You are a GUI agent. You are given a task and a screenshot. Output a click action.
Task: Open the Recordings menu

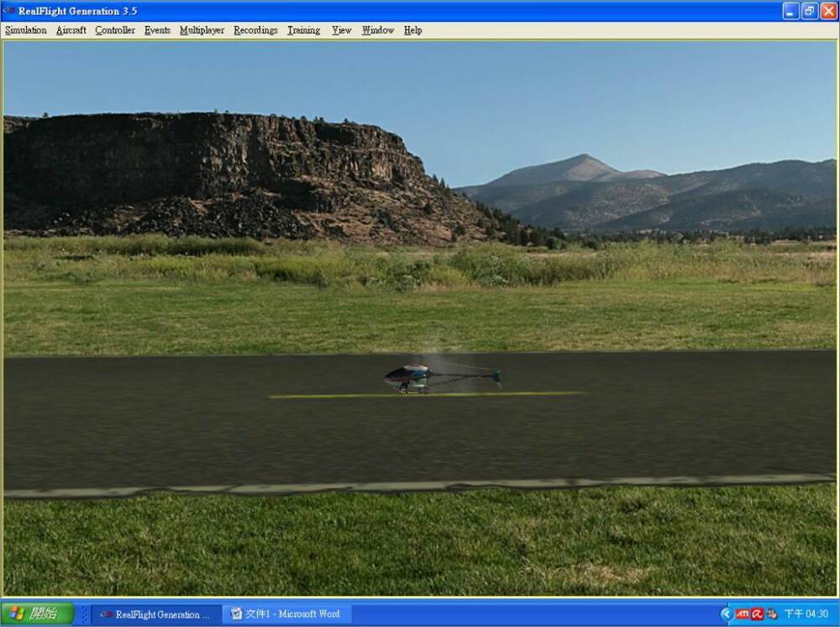coord(255,30)
